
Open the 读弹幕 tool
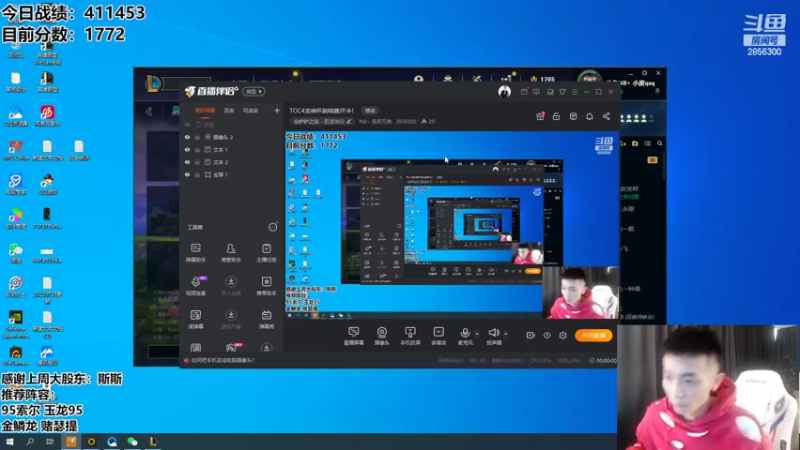pyautogui.click(x=195, y=319)
